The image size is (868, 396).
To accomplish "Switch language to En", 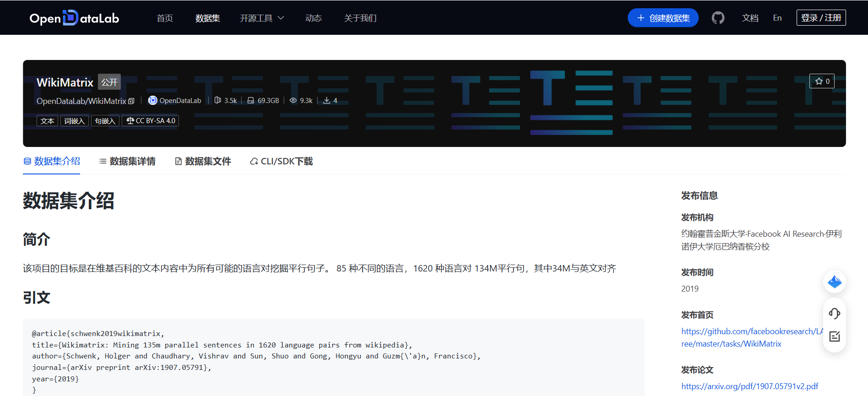I will click(777, 18).
